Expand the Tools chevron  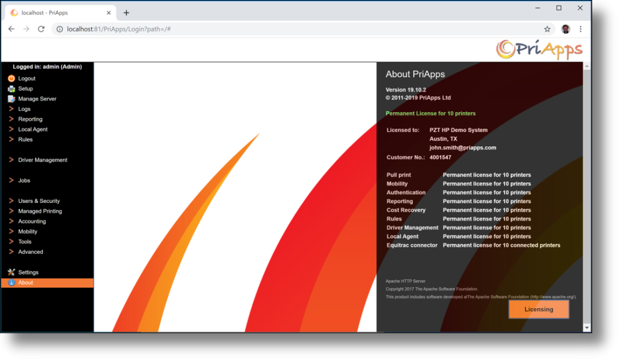11,242
